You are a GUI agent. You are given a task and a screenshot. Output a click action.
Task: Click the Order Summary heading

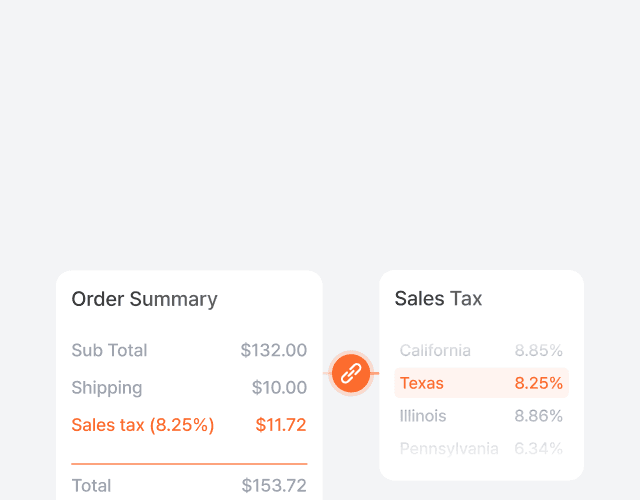pyautogui.click(x=144, y=299)
